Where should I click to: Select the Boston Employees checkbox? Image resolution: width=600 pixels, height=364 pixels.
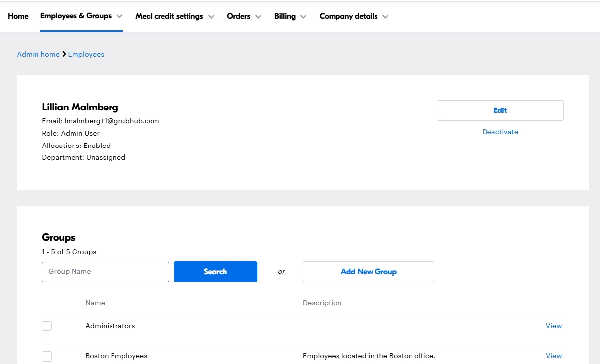[47, 356]
